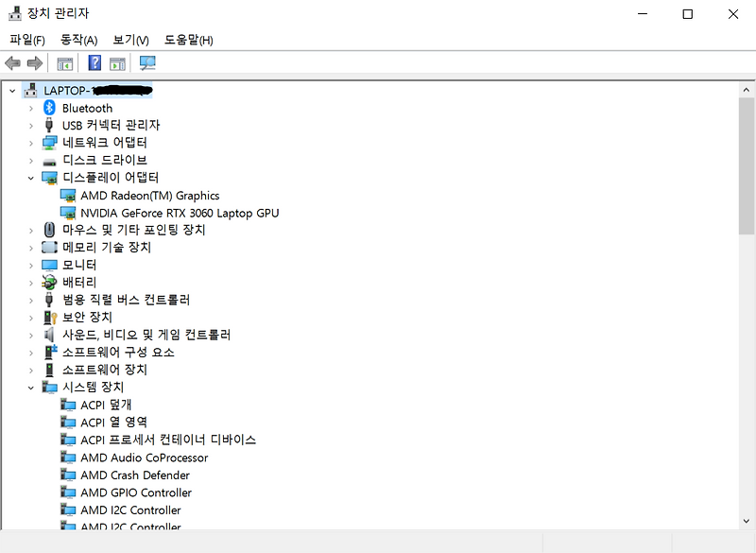This screenshot has width=756, height=553.
Task: Click the Properties toolbar icon
Action: tap(117, 62)
